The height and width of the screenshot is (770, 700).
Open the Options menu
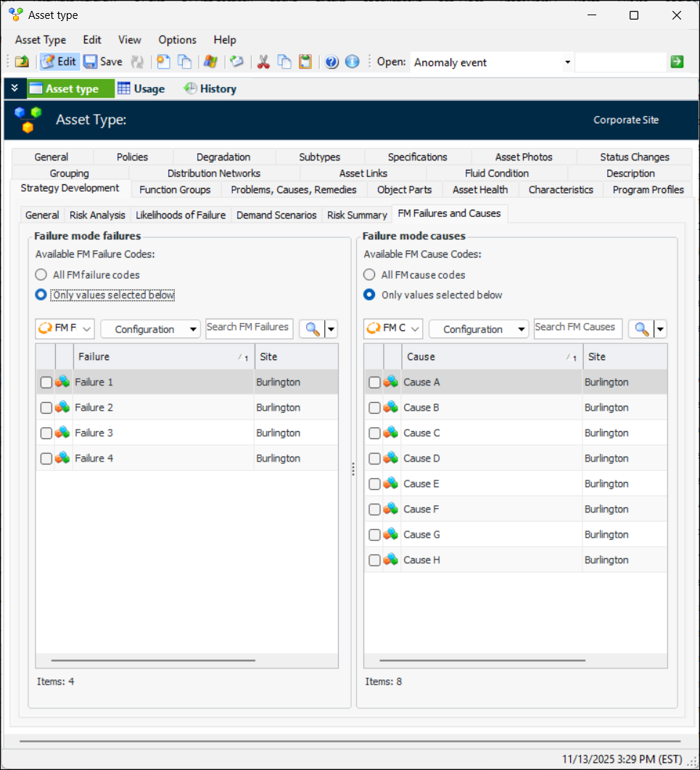click(177, 40)
